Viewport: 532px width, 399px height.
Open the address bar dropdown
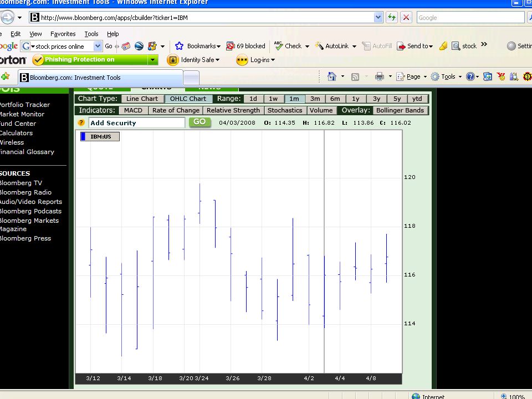tap(378, 17)
